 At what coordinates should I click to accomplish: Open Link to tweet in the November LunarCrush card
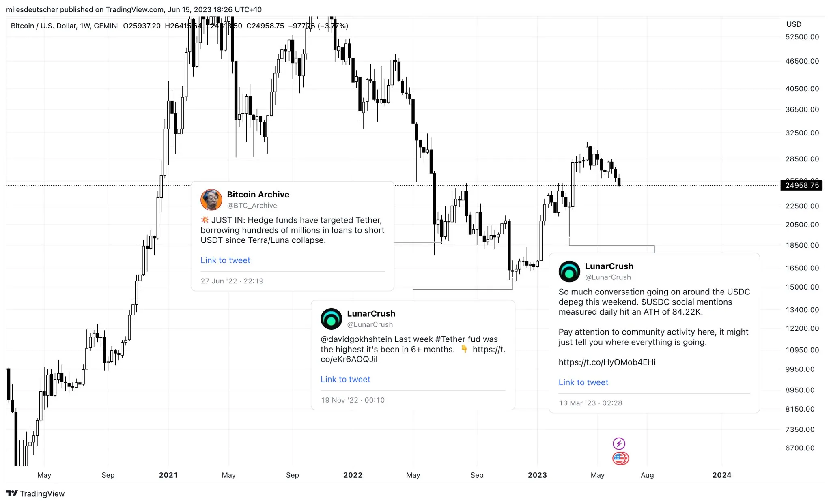(345, 379)
